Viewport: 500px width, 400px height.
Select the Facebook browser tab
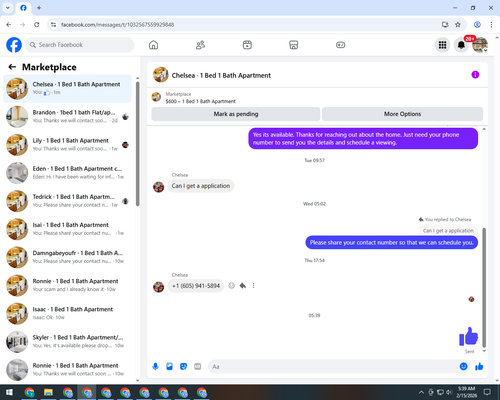(23, 8)
